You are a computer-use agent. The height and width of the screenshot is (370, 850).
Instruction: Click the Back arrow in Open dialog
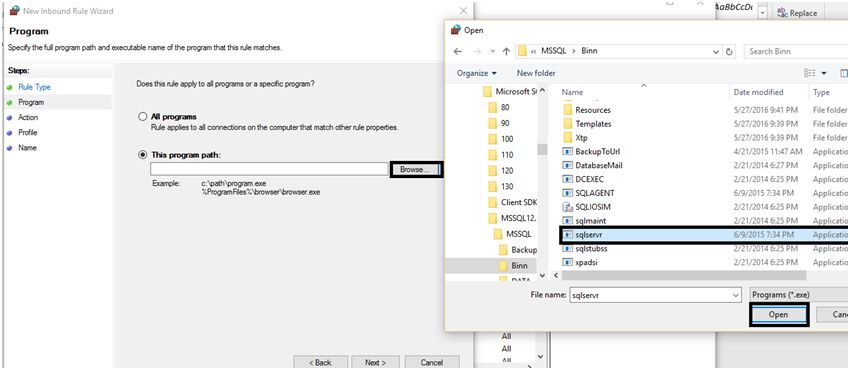[x=458, y=51]
